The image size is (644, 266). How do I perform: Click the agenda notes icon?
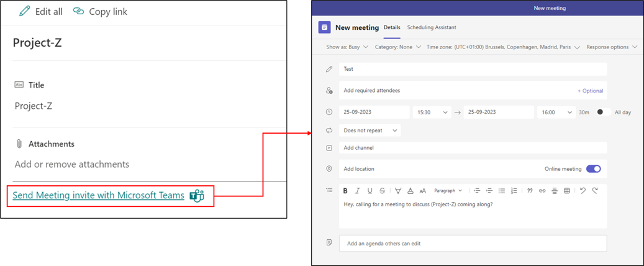pos(329,242)
